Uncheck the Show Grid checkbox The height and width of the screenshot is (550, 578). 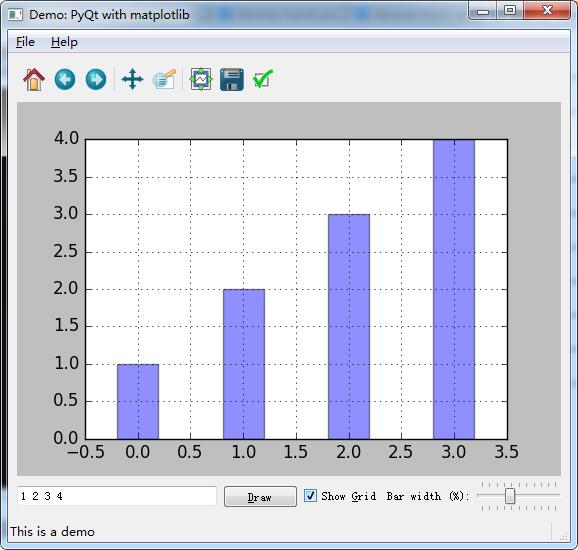(x=310, y=496)
